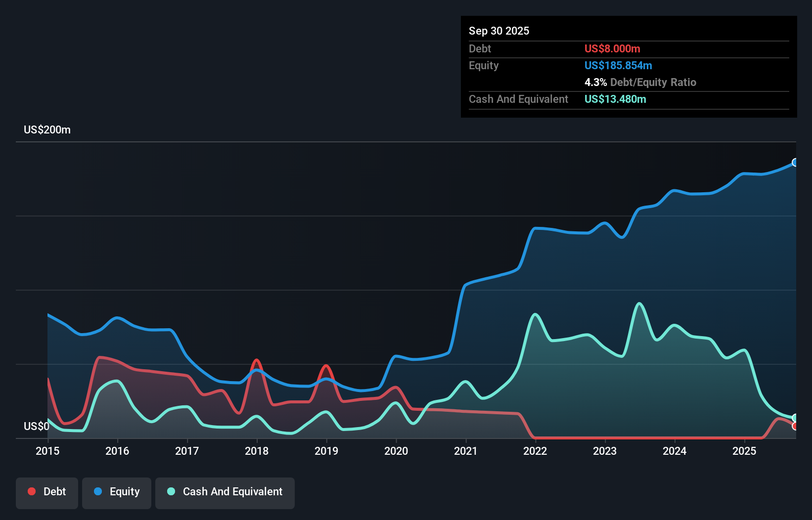Select the 2023 x-axis label

tap(605, 451)
